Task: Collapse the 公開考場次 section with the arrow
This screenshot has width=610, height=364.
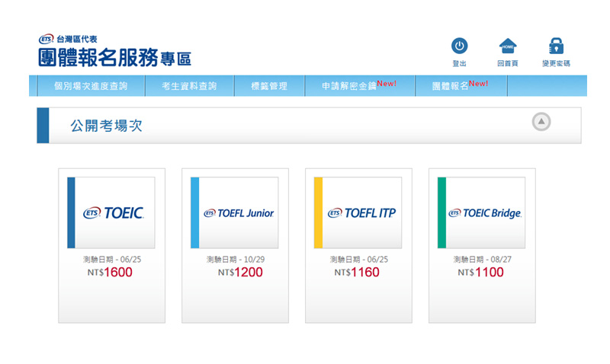Action: pos(541,122)
